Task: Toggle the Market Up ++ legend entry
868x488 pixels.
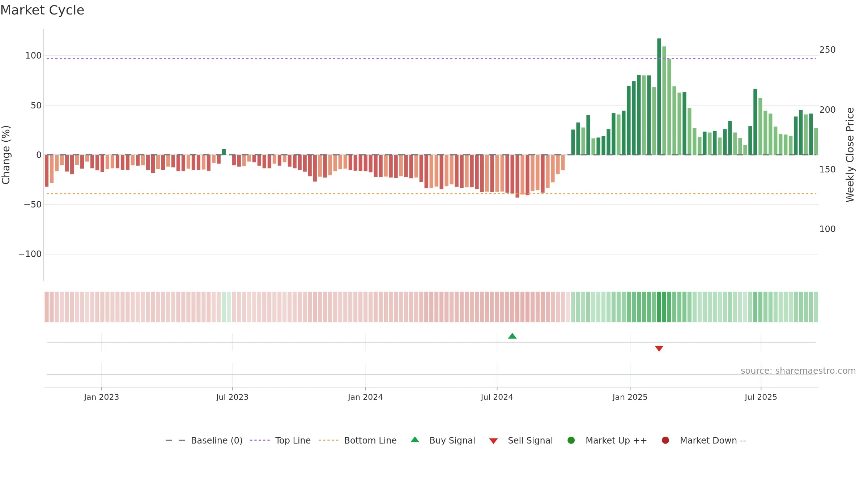Action: point(607,440)
